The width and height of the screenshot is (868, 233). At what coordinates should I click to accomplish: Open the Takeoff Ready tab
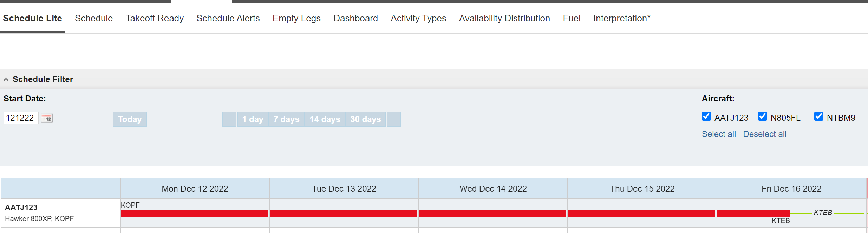[155, 18]
